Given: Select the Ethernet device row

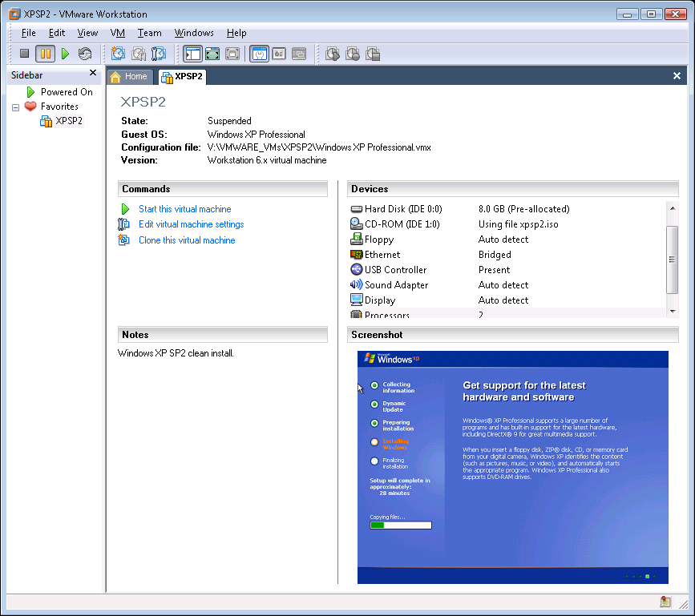Looking at the screenshot, I should pos(506,255).
